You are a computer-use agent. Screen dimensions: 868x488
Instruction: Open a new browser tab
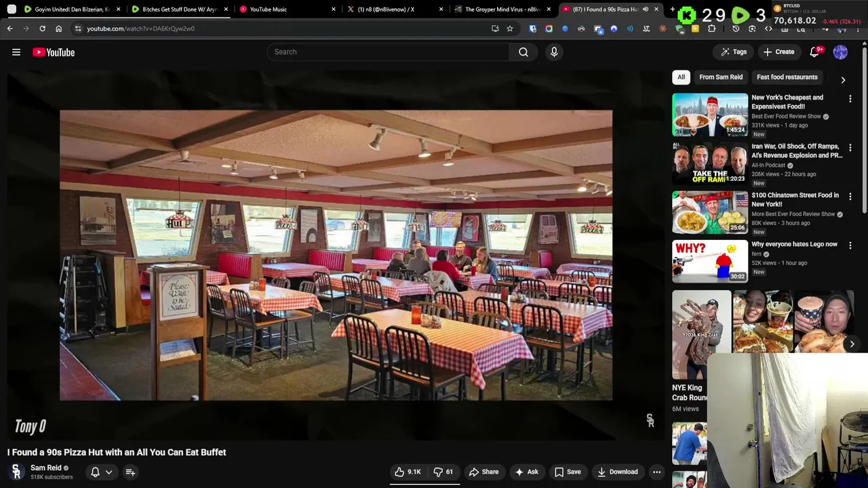click(673, 9)
